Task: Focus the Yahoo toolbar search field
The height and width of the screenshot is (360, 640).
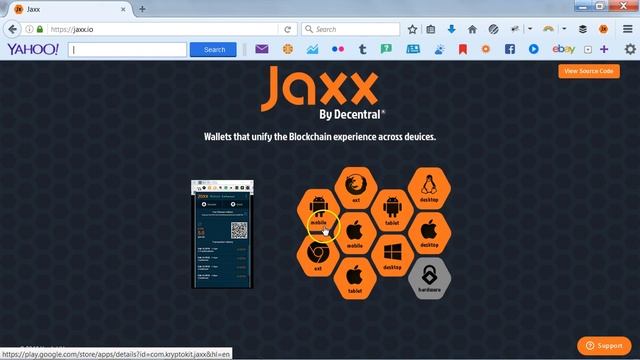Action: 127,50
